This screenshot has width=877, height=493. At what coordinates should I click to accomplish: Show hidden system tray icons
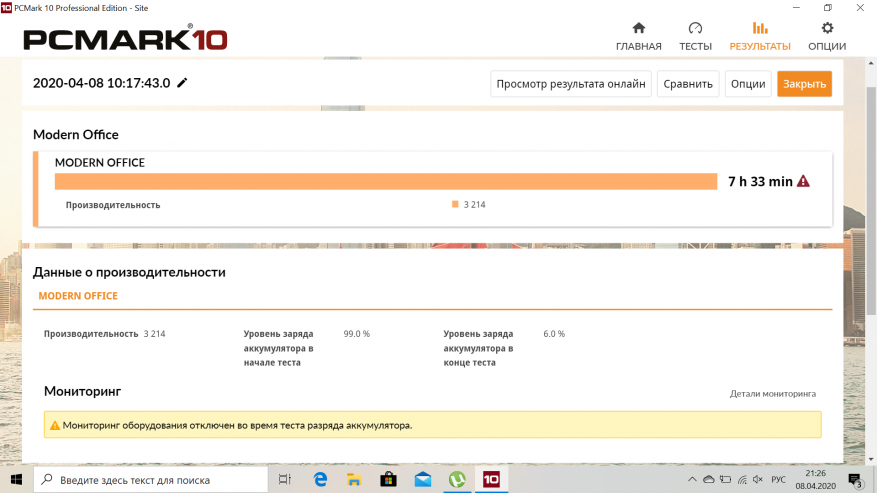[x=692, y=480]
